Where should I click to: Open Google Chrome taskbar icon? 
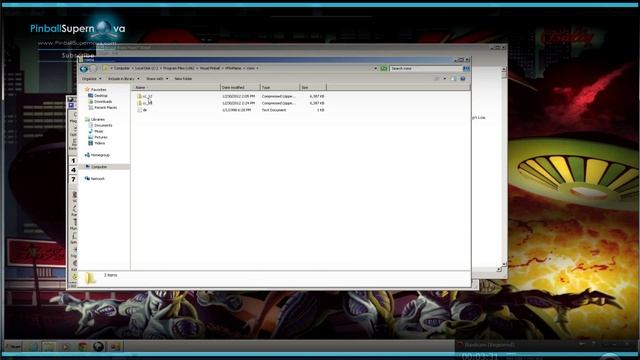pyautogui.click(x=82, y=347)
